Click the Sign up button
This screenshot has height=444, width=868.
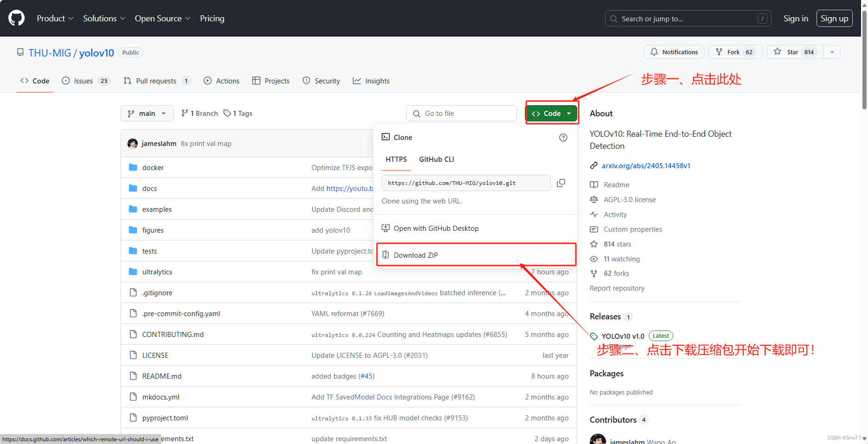(834, 19)
